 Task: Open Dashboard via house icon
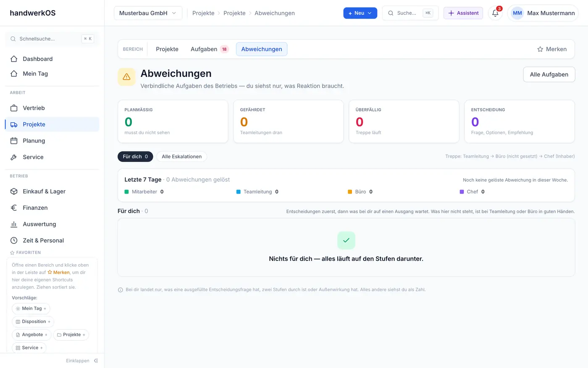tap(14, 59)
